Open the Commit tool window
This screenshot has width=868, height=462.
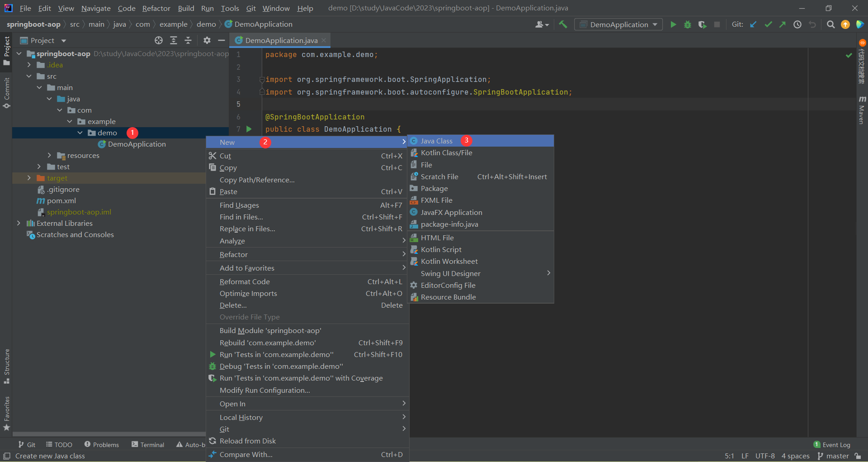(6, 93)
